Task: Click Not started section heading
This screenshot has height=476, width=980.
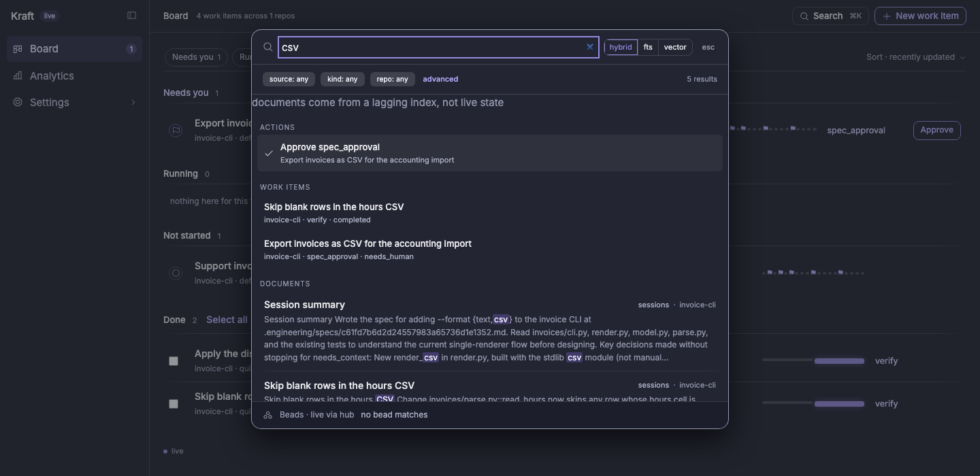Action: [187, 235]
